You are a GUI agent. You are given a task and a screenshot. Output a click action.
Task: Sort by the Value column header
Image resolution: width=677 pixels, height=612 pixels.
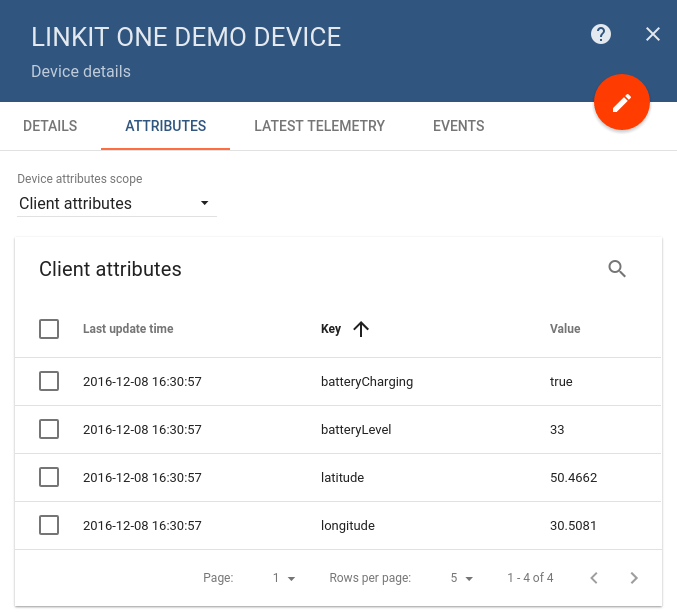(x=565, y=329)
